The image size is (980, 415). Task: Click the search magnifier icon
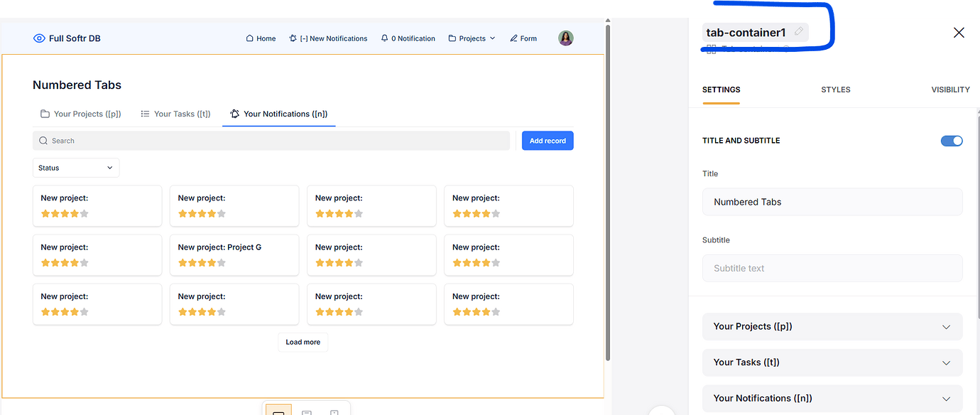click(x=43, y=140)
